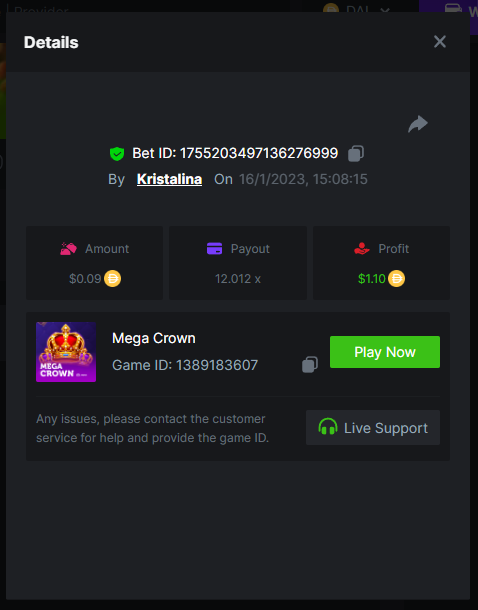Open the DAI currency dropdown
This screenshot has height=610, width=478.
(357, 7)
